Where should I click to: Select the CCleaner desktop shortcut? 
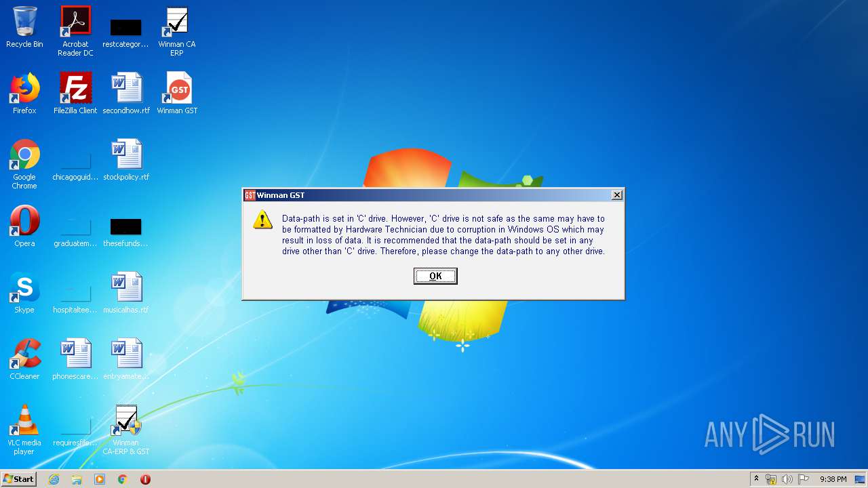[24, 359]
